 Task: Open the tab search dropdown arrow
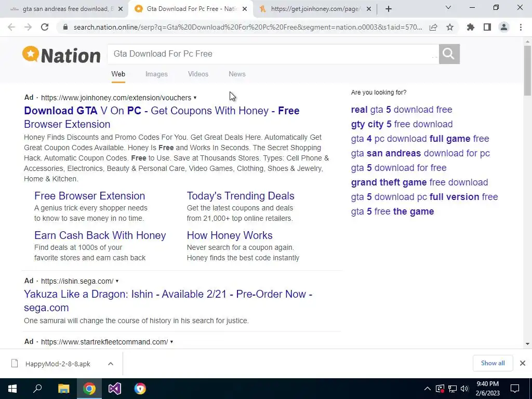click(x=448, y=7)
